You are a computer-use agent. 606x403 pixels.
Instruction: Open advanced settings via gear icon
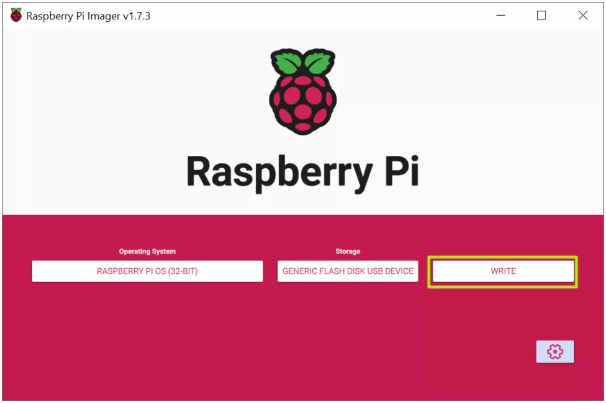point(555,351)
